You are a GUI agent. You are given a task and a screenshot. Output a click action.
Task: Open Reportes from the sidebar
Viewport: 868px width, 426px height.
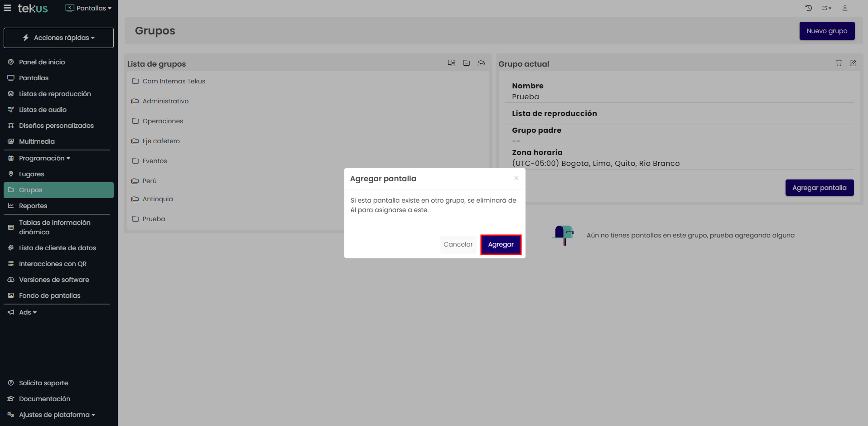click(33, 206)
